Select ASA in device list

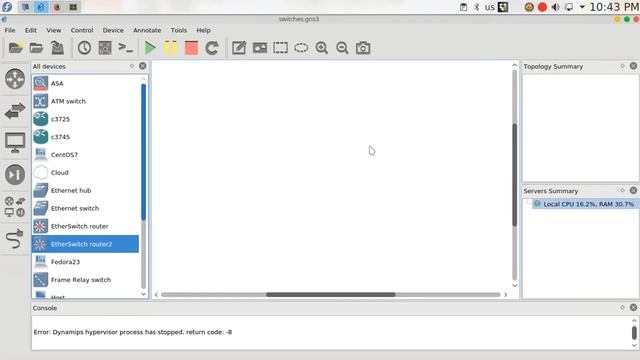pos(85,83)
